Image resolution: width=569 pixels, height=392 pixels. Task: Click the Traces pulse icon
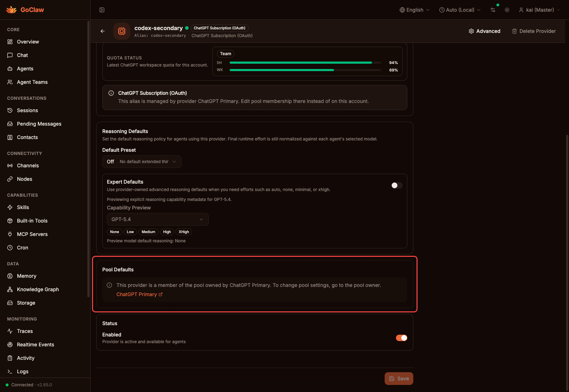coord(10,331)
